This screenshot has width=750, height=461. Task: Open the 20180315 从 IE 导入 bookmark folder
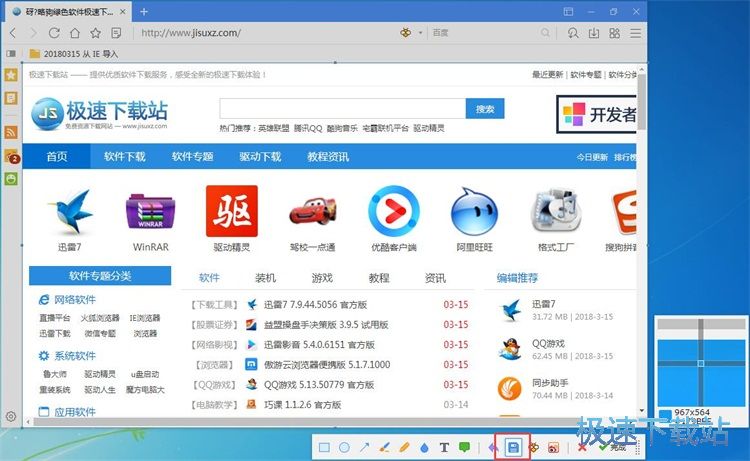tap(74, 54)
